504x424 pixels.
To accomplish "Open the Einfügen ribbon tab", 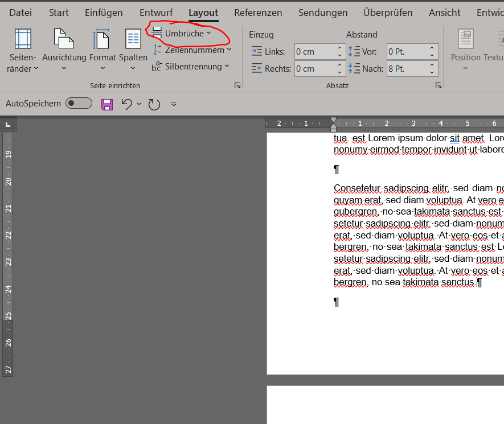I will 104,13.
